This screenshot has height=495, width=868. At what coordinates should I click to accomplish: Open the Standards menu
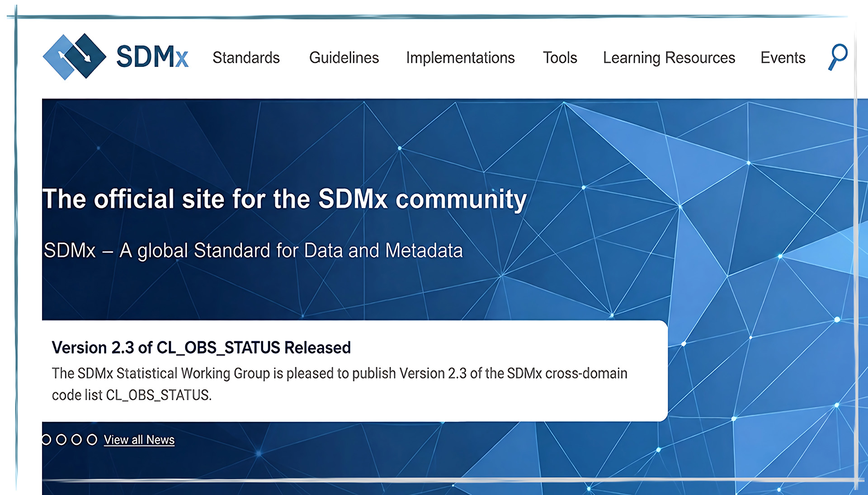coord(246,58)
